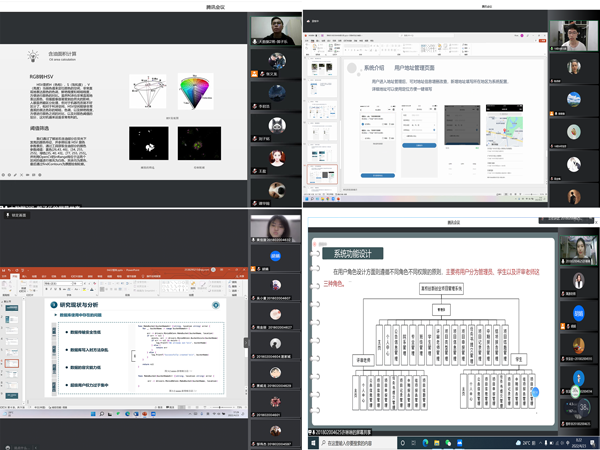Click Windows Start in the system-design meeting taskbar
The width and height of the screenshot is (600, 450).
click(x=313, y=443)
